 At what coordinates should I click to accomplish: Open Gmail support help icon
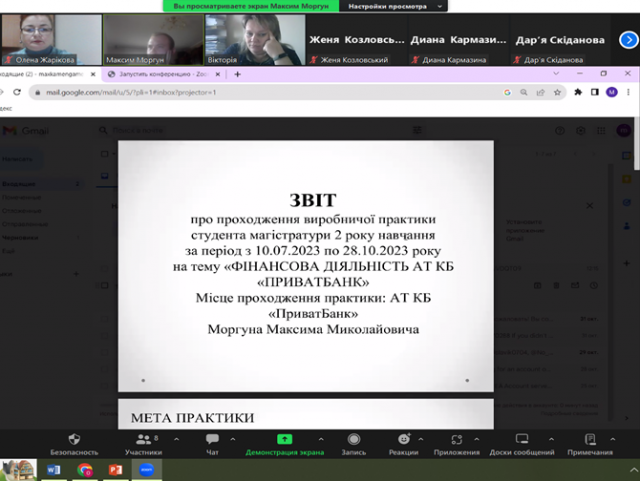(x=560, y=131)
